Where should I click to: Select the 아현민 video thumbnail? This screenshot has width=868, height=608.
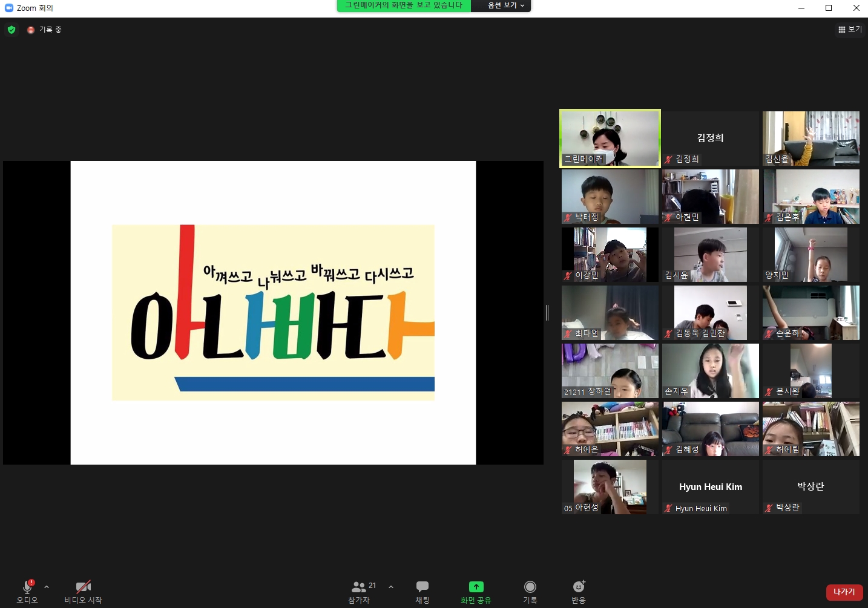(x=711, y=197)
